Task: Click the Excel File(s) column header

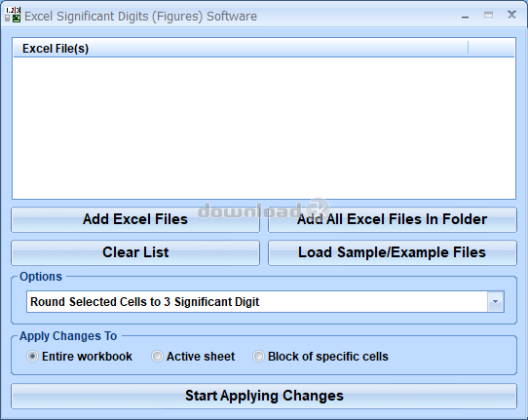Action: click(241, 49)
